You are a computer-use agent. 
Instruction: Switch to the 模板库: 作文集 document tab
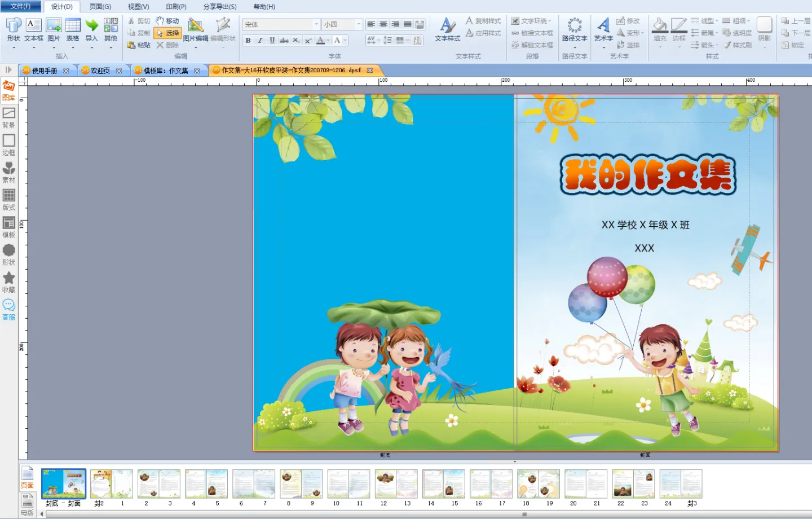pos(165,71)
